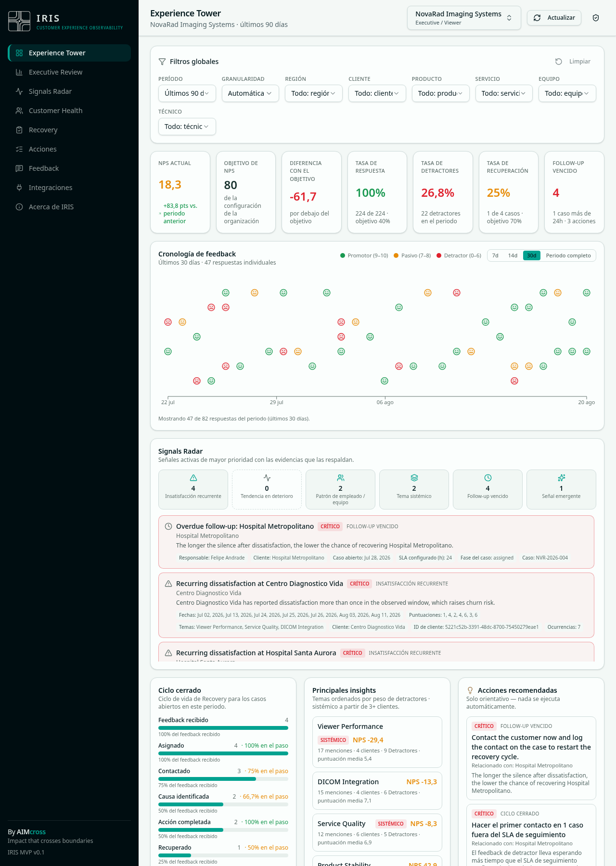This screenshot has height=866, width=616.
Task: Click the Recovery clipboard icon in sidebar
Action: (19, 130)
